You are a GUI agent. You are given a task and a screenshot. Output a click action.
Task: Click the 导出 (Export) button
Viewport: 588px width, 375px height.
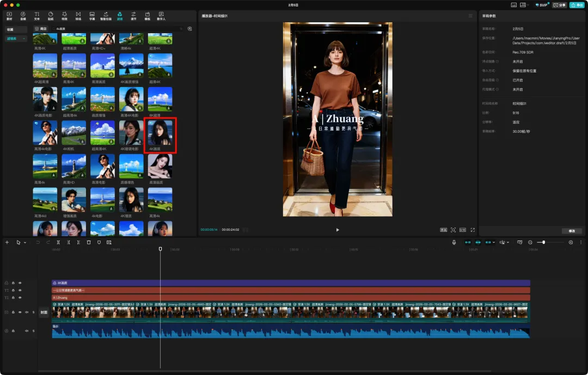click(577, 5)
